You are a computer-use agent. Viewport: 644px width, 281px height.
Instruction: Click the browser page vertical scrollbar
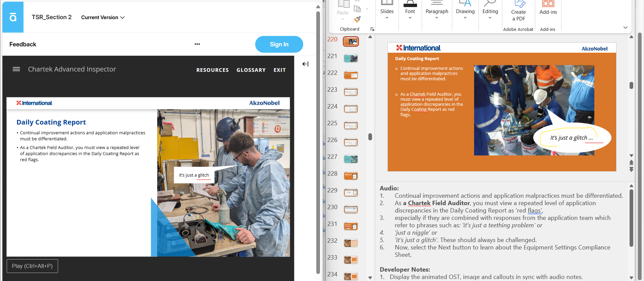(318, 143)
